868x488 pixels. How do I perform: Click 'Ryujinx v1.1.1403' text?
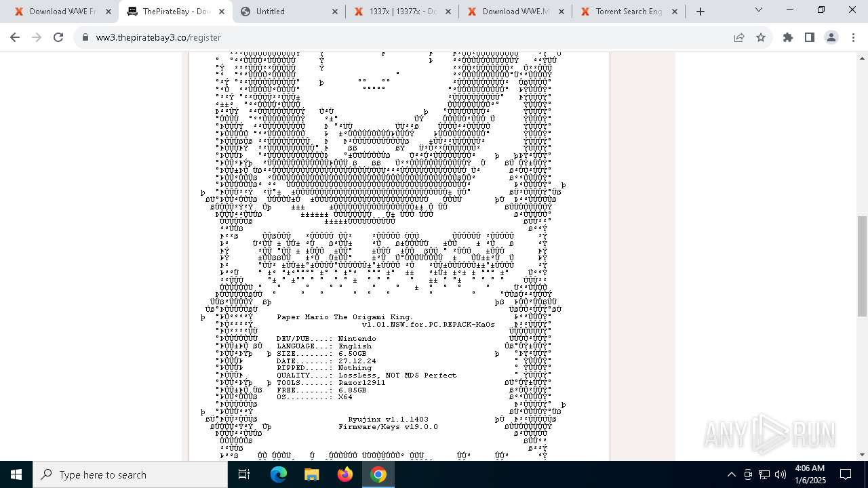pyautogui.click(x=388, y=420)
